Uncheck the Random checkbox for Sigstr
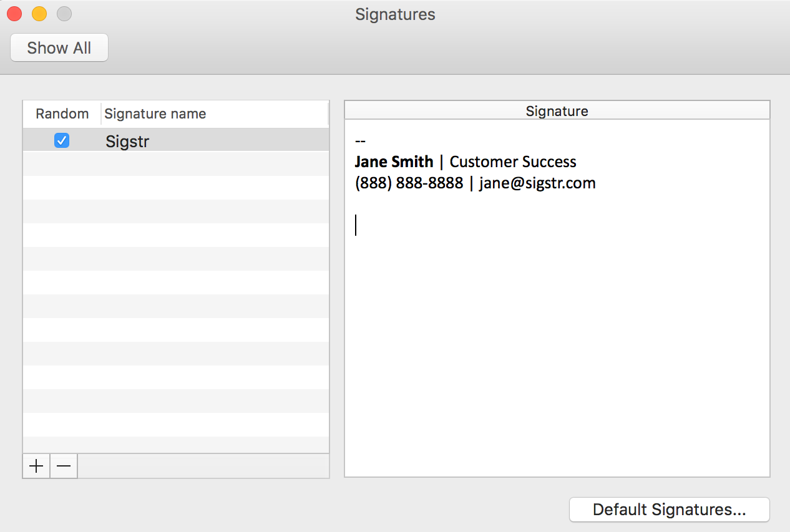790x532 pixels. [62, 140]
